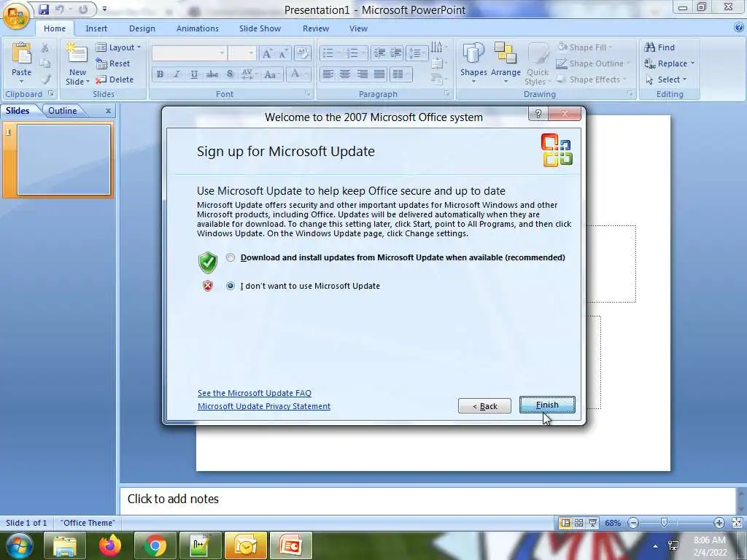
Task: Select I don't want Microsoft Update option
Action: click(x=231, y=286)
